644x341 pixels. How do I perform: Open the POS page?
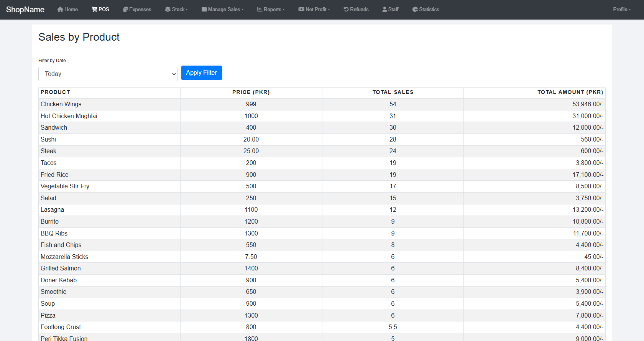click(100, 9)
